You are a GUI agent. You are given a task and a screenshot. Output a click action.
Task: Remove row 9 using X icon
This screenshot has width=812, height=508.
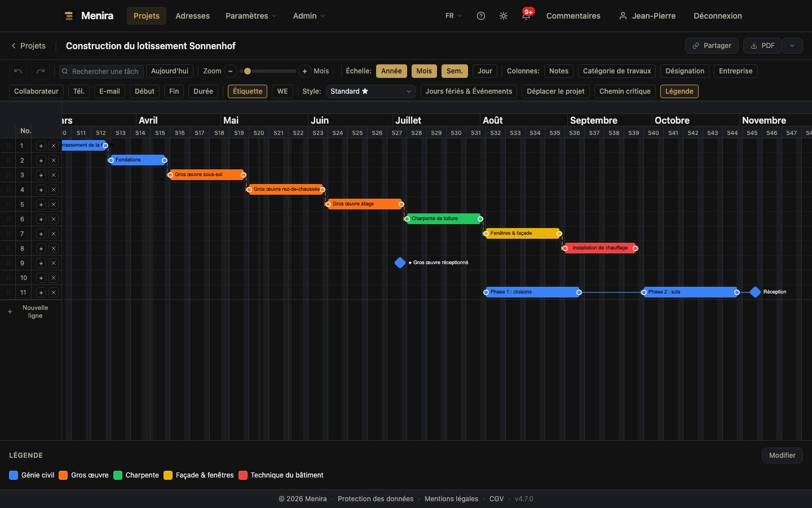[54, 263]
